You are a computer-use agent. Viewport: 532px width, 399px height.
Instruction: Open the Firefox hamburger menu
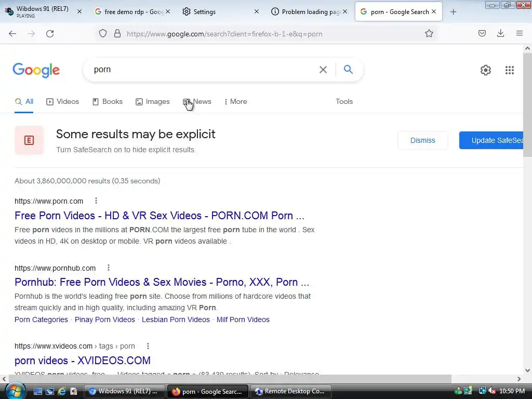coord(519,33)
